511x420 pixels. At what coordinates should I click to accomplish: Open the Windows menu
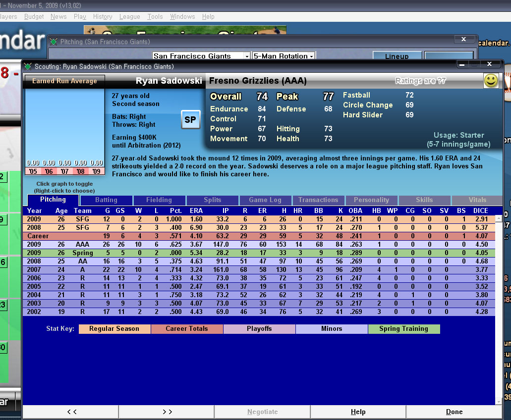click(x=182, y=17)
